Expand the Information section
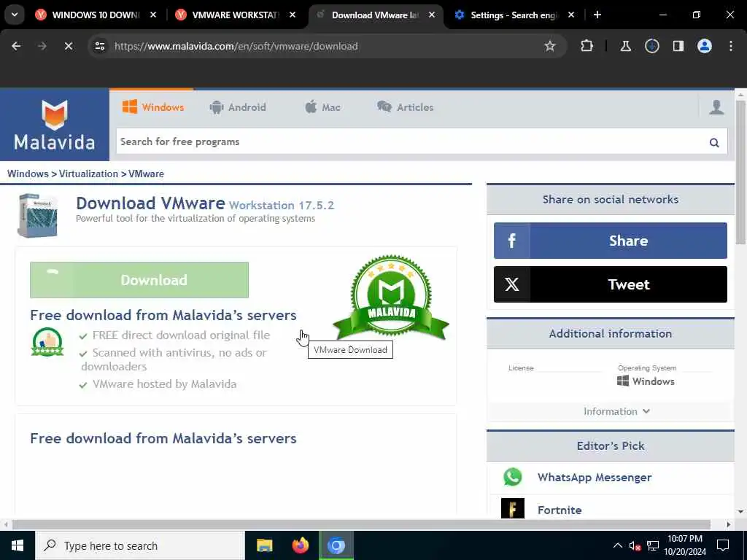747x560 pixels. [x=616, y=411]
